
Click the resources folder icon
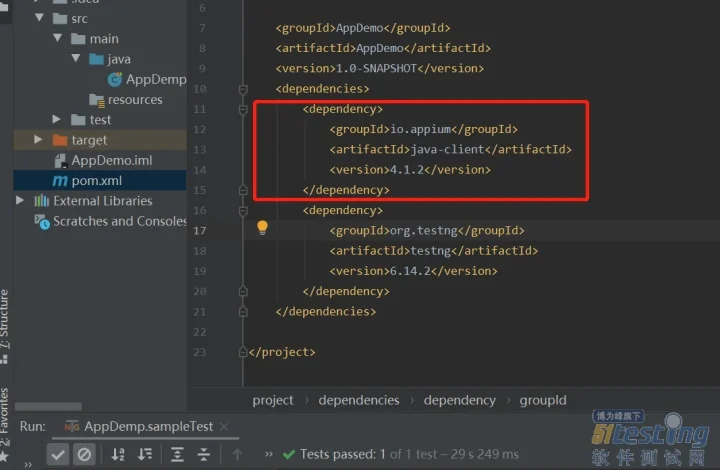[97, 100]
